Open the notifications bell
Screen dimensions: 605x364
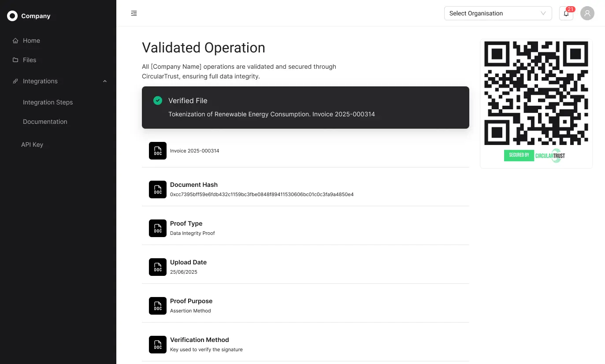pos(566,13)
